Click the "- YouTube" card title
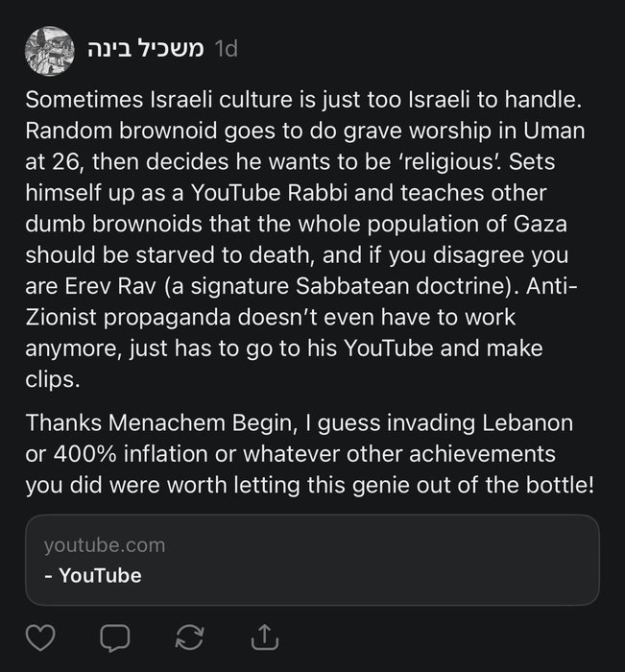Image resolution: width=625 pixels, height=672 pixels. click(x=92, y=576)
